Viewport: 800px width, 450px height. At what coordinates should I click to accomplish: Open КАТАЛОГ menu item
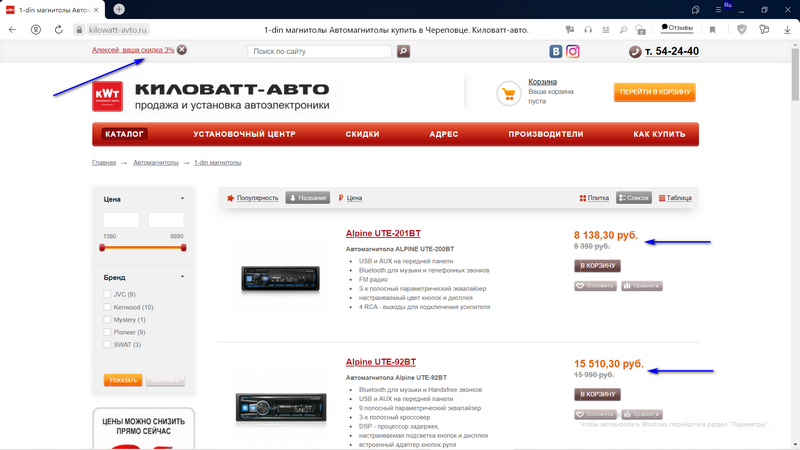(x=124, y=134)
